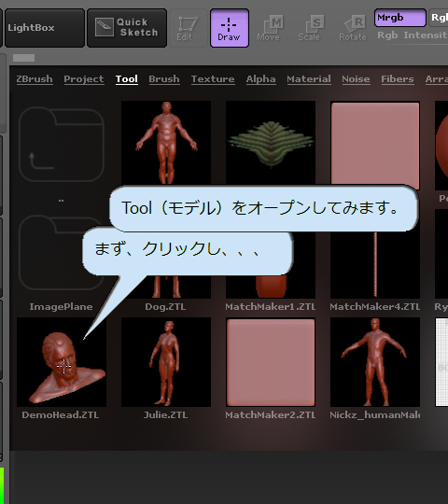This screenshot has width=448, height=504.
Task: Toggle Edit mode button
Action: point(189,28)
